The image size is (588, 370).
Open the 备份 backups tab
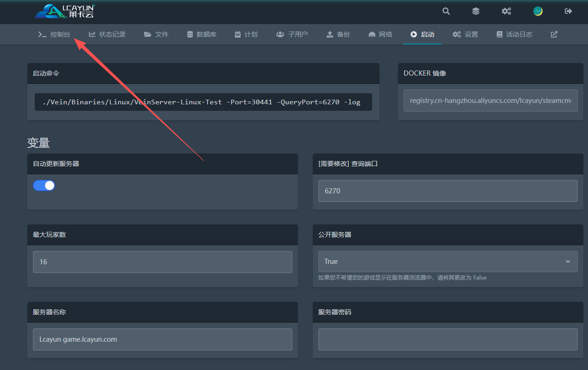pyautogui.click(x=338, y=34)
